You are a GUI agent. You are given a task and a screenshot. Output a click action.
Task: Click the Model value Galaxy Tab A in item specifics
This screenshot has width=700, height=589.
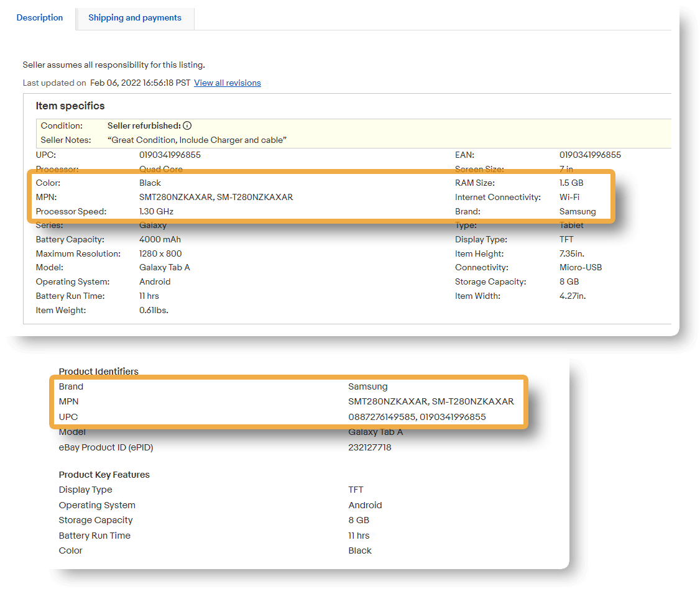point(164,268)
